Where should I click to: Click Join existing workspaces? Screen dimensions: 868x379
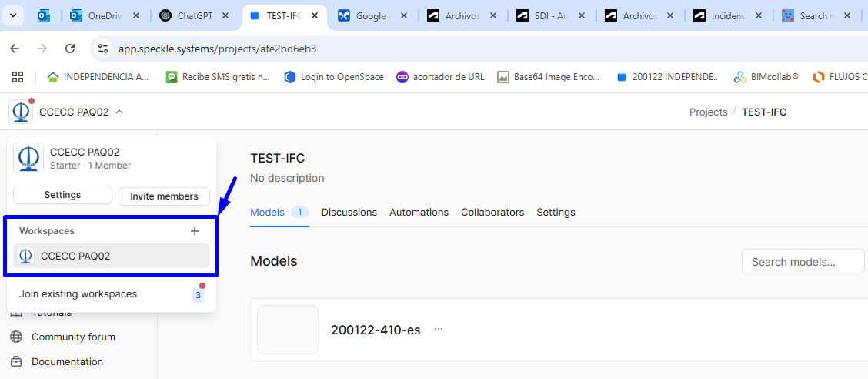tap(78, 293)
